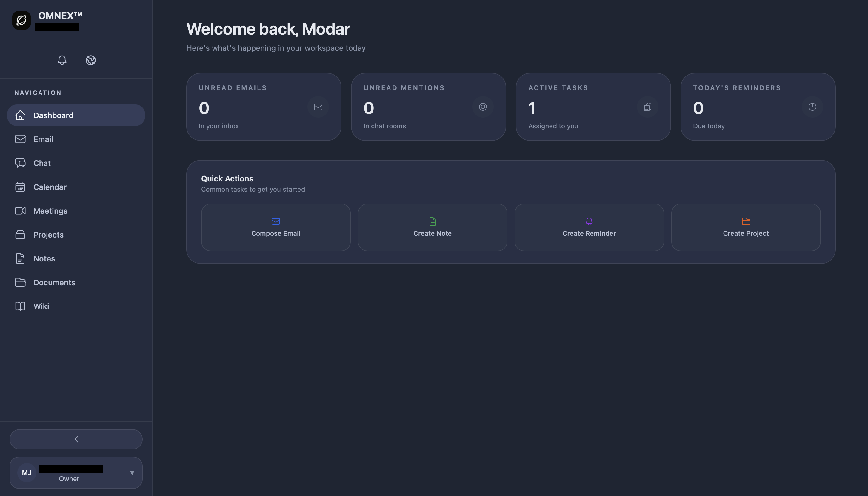
Task: Expand the owner account dropdown
Action: coord(132,472)
